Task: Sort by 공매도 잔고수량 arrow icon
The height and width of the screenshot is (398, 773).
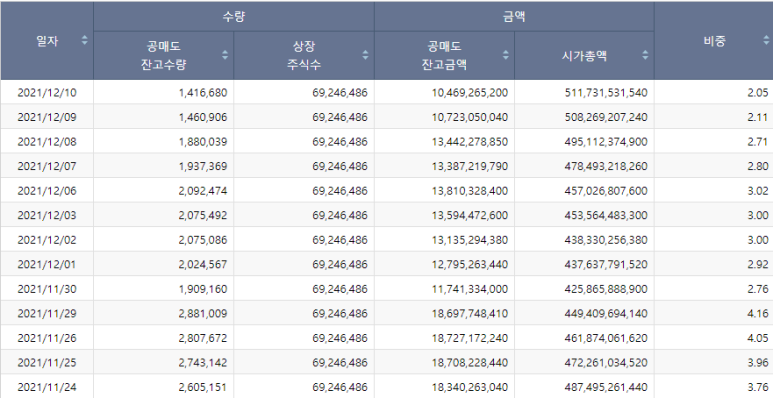Action: point(225,55)
